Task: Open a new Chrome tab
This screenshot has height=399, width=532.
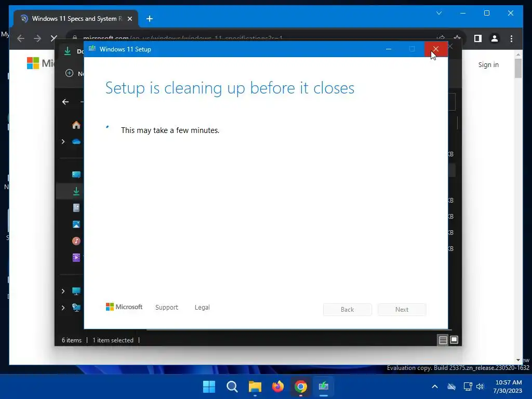Action: (150, 19)
